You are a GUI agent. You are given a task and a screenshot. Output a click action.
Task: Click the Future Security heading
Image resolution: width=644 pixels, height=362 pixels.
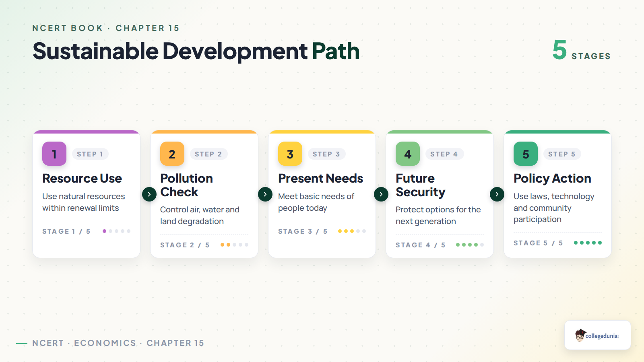tap(421, 185)
